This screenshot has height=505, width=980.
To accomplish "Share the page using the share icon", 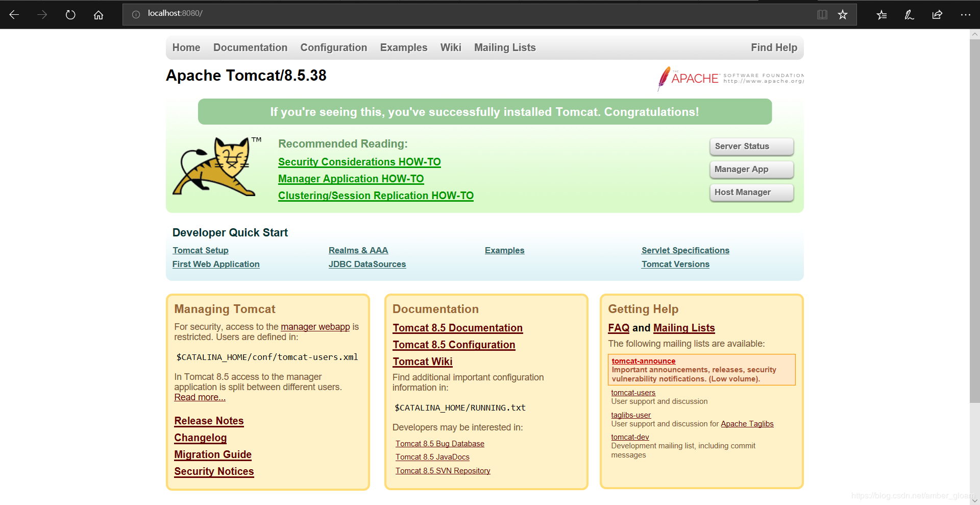I will point(937,14).
